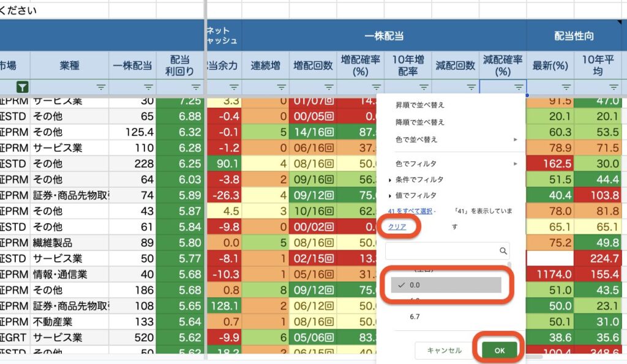The image size is (627, 364).
Task: Click the green active filter icon in 市場 column
Action: [x=23, y=87]
